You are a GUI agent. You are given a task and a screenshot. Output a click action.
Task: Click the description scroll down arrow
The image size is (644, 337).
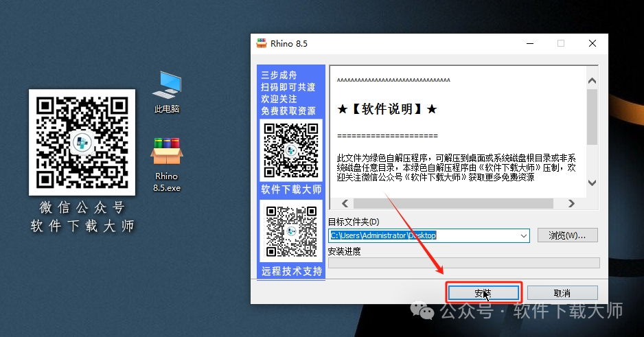(592, 183)
